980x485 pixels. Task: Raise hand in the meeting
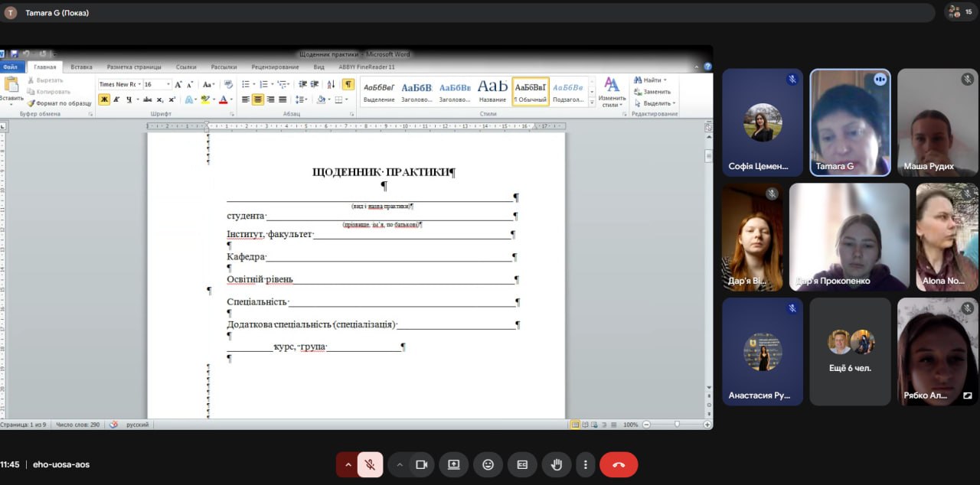(x=557, y=464)
